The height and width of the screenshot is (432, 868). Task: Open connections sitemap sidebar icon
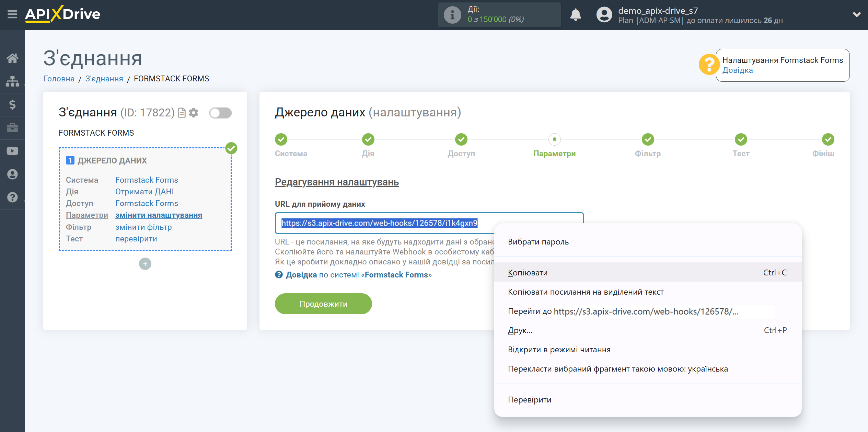tap(12, 81)
